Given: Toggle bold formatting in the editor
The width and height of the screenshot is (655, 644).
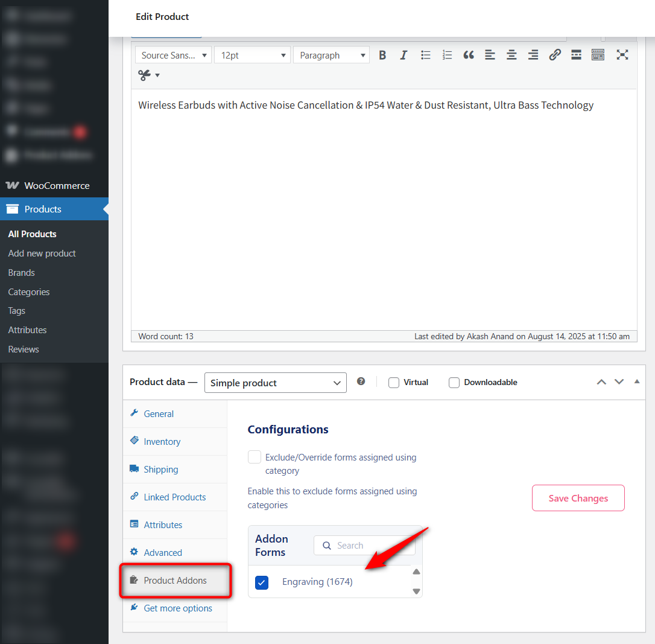Looking at the screenshot, I should tap(382, 54).
